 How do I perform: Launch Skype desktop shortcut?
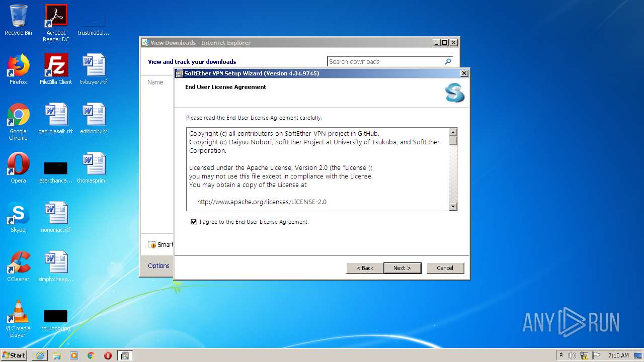tap(18, 217)
